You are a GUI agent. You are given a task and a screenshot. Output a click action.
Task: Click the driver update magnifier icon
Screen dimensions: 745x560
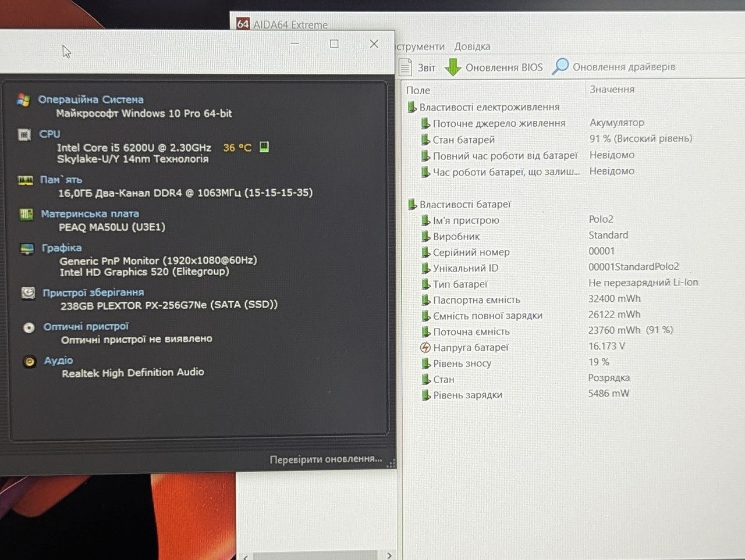(x=560, y=66)
